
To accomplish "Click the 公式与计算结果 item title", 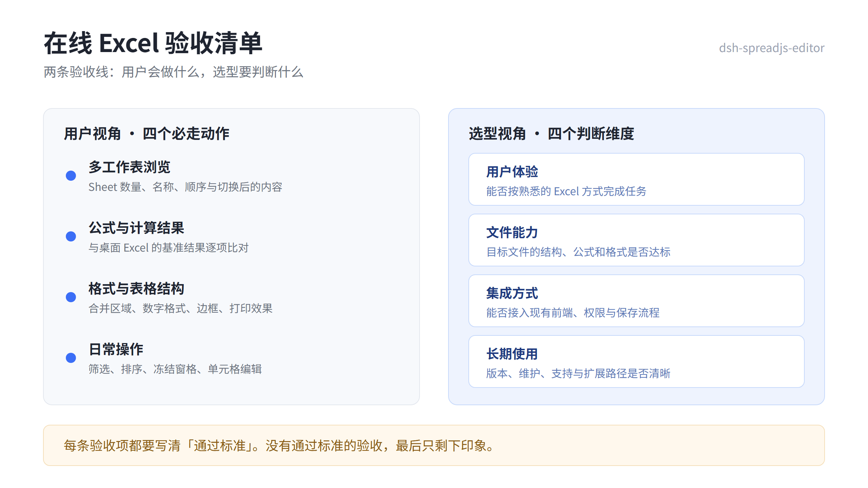I will point(136,228).
